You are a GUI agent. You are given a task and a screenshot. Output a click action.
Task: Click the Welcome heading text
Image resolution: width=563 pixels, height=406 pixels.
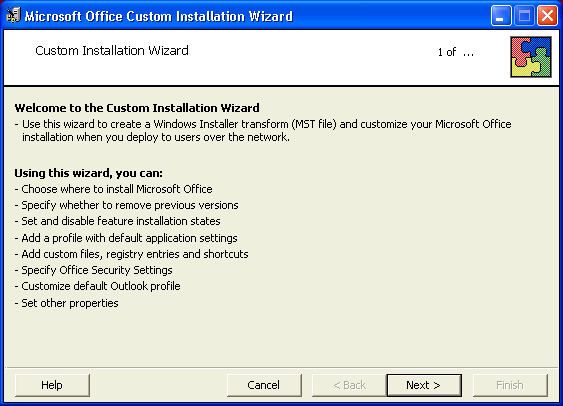pyautogui.click(x=137, y=108)
